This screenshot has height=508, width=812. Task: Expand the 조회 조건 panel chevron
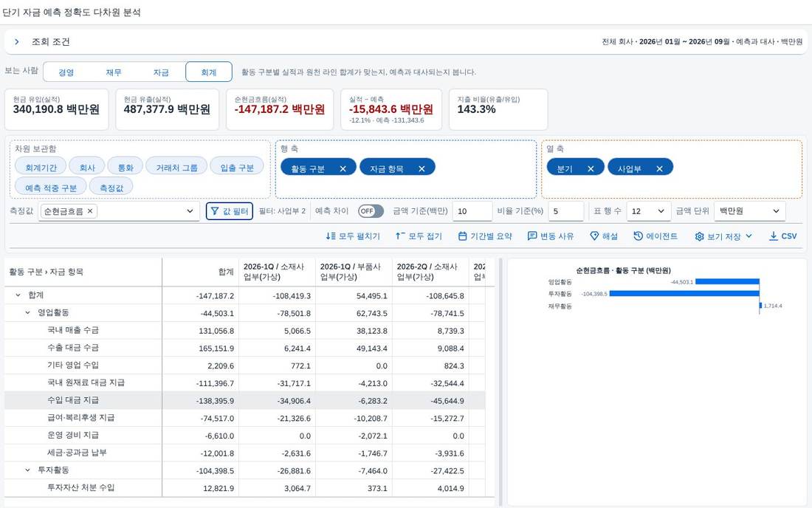point(16,42)
